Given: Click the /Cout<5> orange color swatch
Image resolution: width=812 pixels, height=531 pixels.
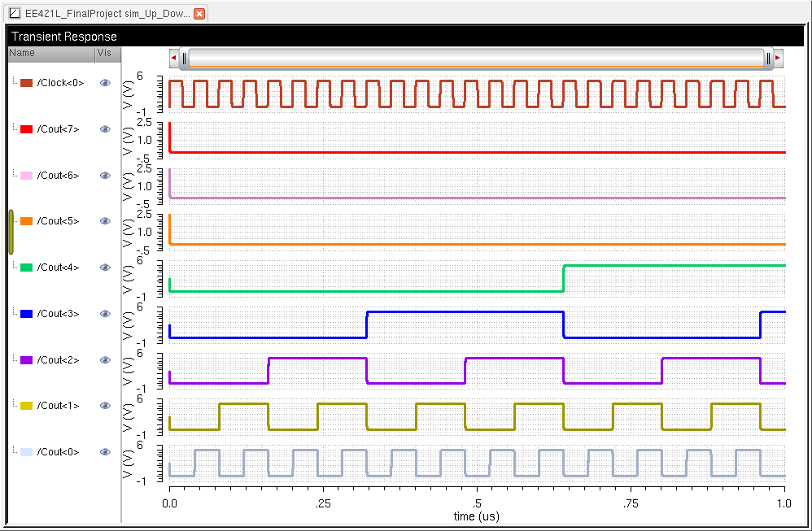Looking at the screenshot, I should pos(26,221).
